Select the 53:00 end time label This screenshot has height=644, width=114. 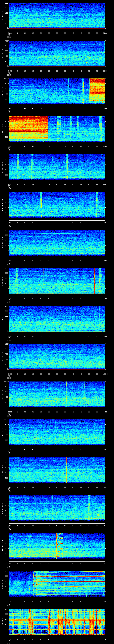[x=105, y=109]
